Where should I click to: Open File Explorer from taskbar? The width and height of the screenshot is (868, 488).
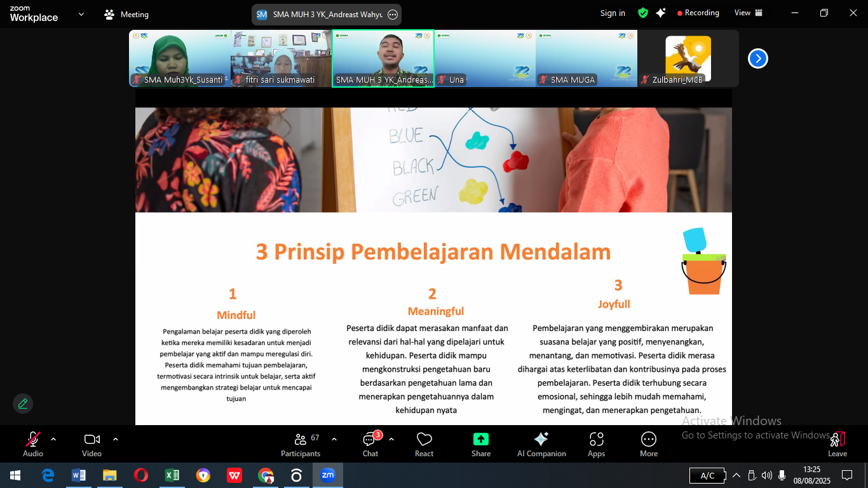click(x=110, y=475)
